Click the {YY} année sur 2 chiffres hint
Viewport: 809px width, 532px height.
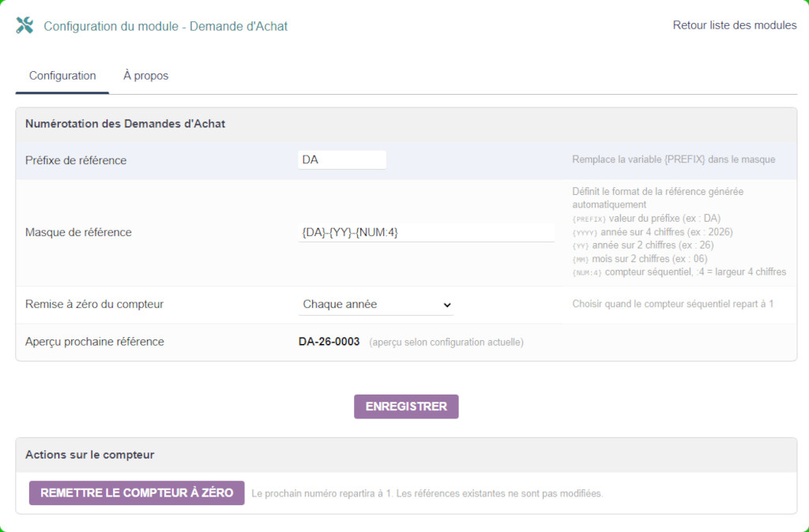pos(643,245)
